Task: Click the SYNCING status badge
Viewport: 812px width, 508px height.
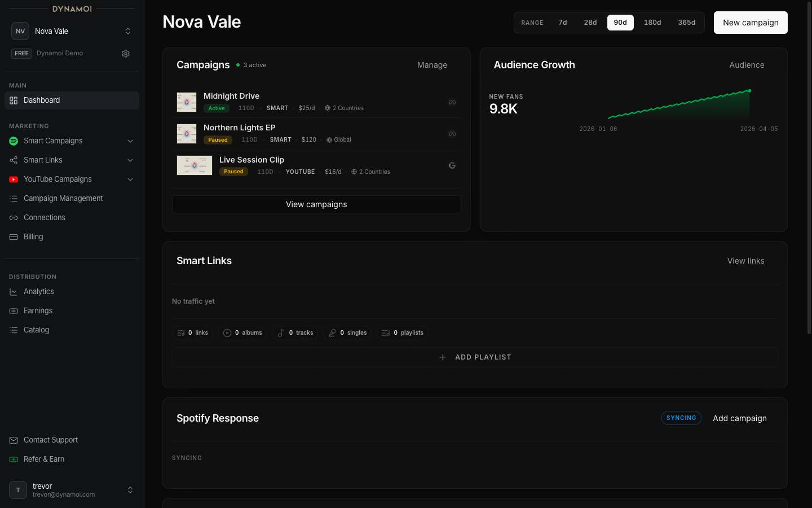Action: point(681,418)
